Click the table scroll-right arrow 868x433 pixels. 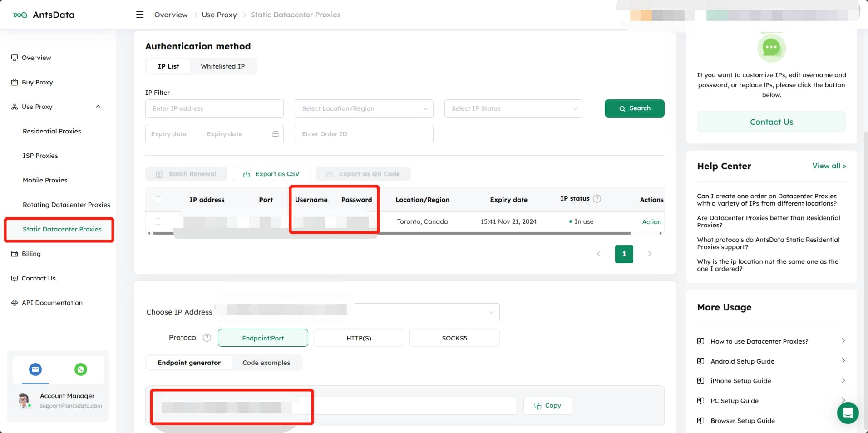[661, 233]
